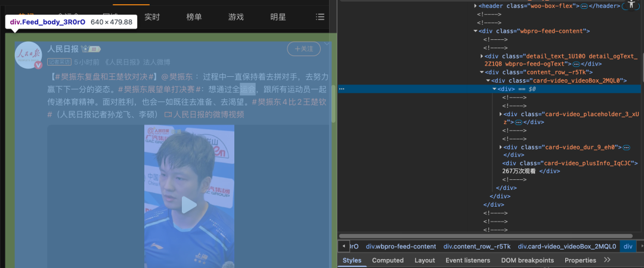This screenshot has width=644, height=268.
Task: Select the 游戏 tab in Weibo
Action: (236, 17)
